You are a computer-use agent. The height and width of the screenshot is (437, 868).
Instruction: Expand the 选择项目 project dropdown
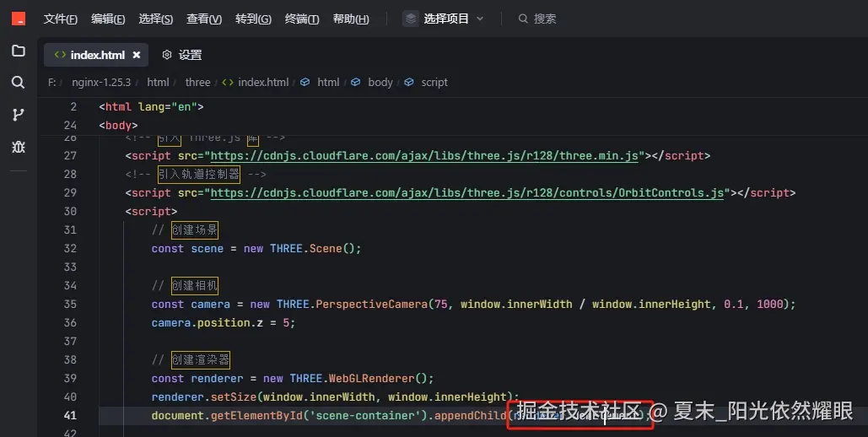pyautogui.click(x=480, y=19)
